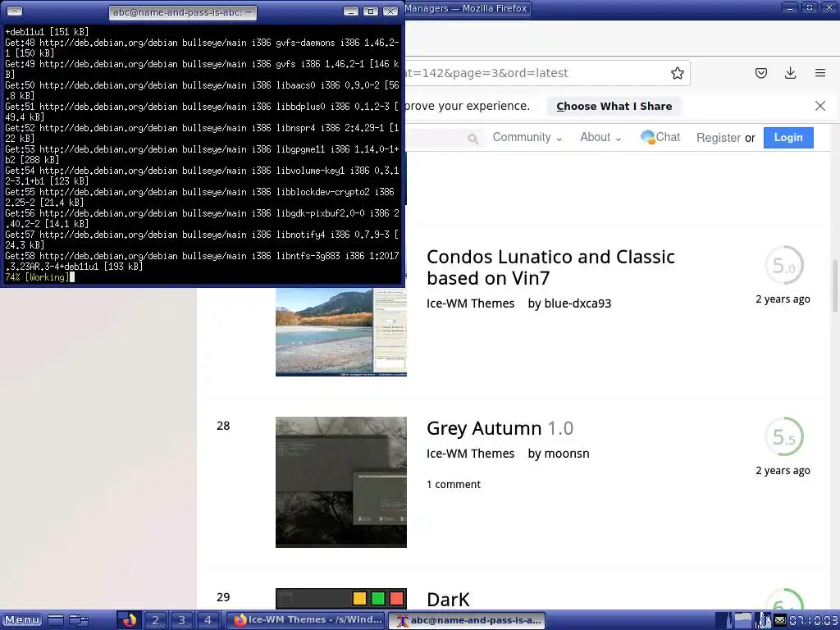Maximize the terminal window

tap(371, 11)
